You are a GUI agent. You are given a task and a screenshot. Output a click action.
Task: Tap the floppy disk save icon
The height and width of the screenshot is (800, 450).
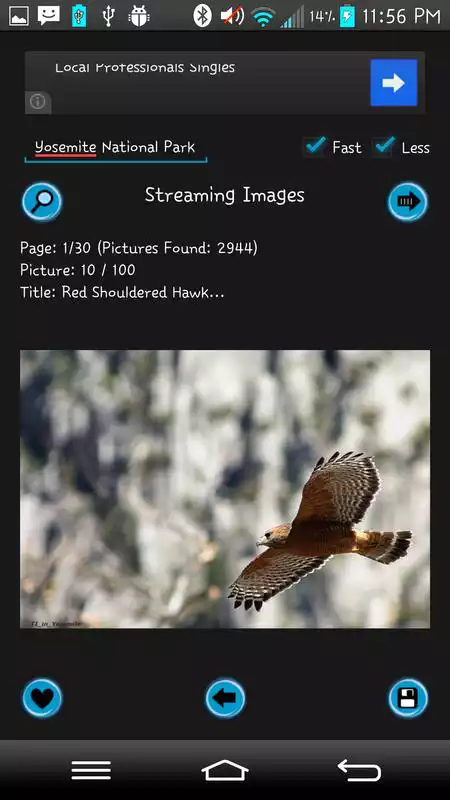[x=408, y=698]
